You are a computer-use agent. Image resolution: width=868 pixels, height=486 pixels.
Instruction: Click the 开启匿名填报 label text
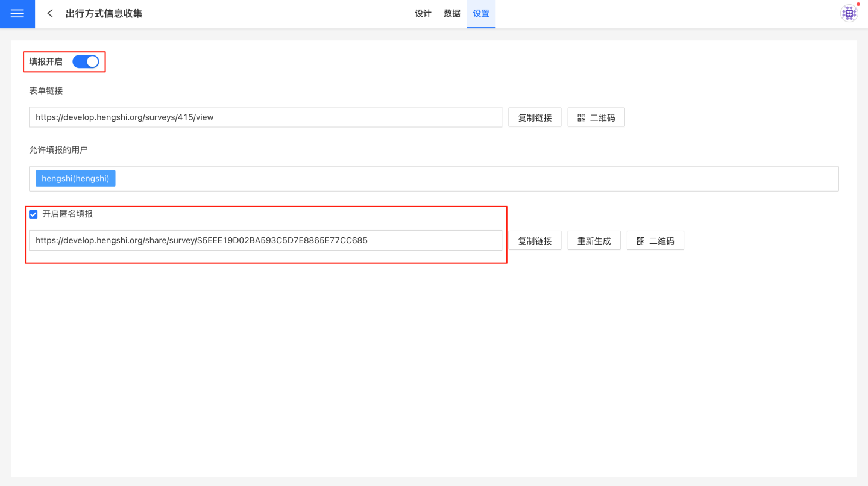68,214
